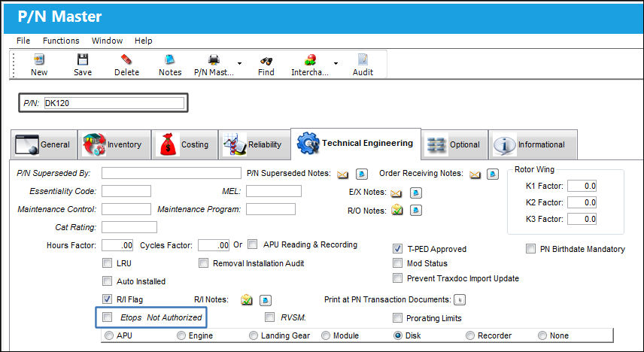Open the E/X Notes envelope icon
Screen dimensions: 644x352
(x=396, y=193)
